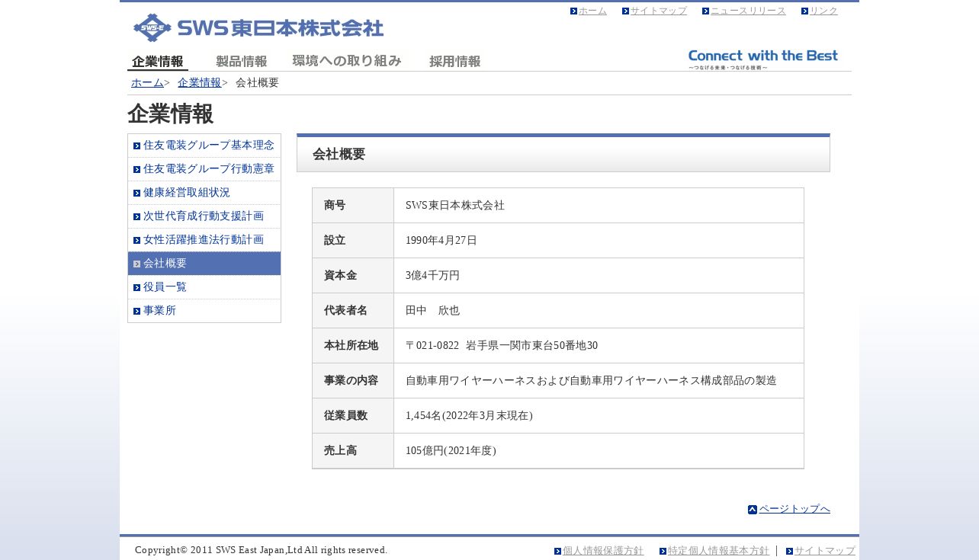Click the 売上高 header cell
Image resolution: width=979 pixels, height=560 pixels.
(x=353, y=450)
